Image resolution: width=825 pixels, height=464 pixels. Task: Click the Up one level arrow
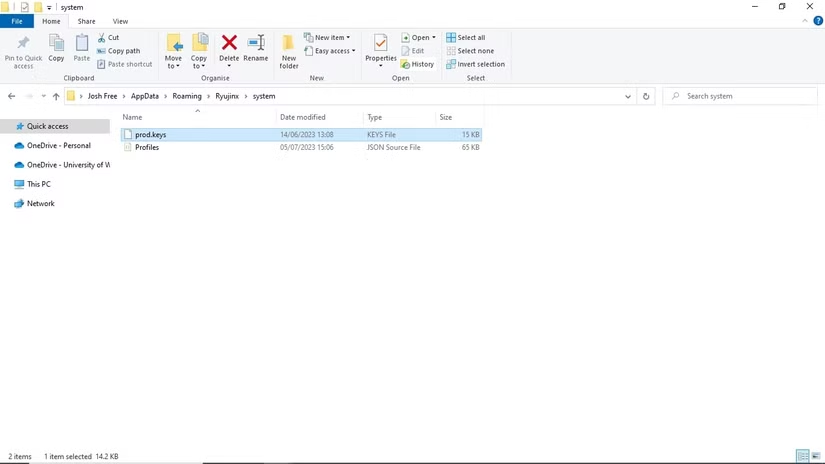click(x=56, y=96)
